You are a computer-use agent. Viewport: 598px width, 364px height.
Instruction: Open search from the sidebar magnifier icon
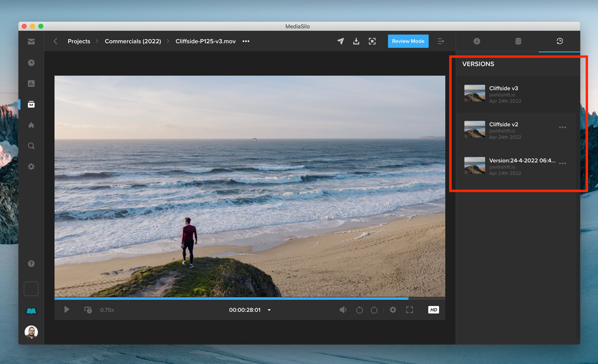pyautogui.click(x=31, y=146)
